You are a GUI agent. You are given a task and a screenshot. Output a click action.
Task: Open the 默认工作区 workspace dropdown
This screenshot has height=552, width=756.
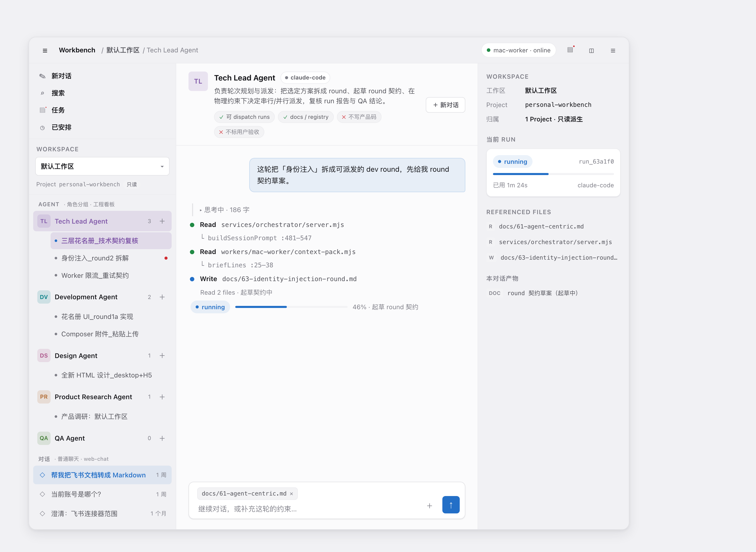(x=102, y=166)
